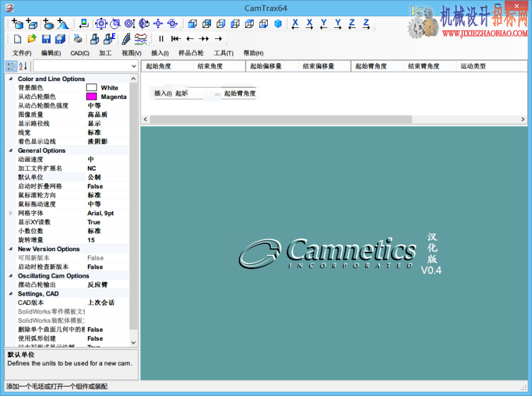Open the 加工 menu
532x396 pixels.
click(105, 53)
